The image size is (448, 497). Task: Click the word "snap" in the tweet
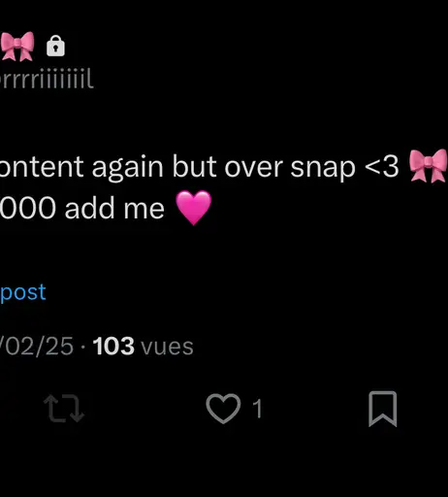pyautogui.click(x=323, y=170)
